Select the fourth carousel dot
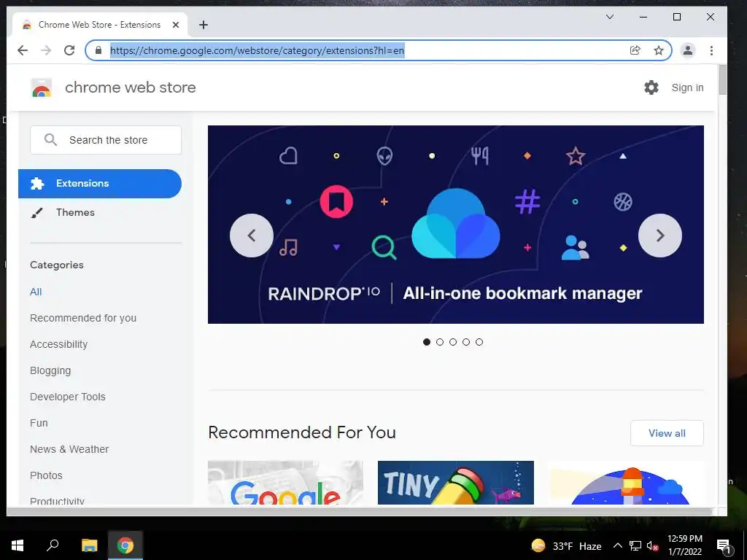This screenshot has width=747, height=560. click(466, 342)
